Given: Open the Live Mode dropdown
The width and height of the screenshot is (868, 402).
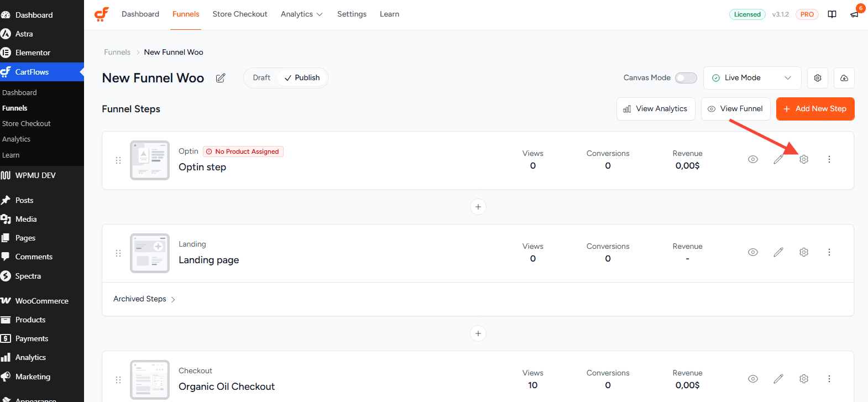Looking at the screenshot, I should click(752, 78).
